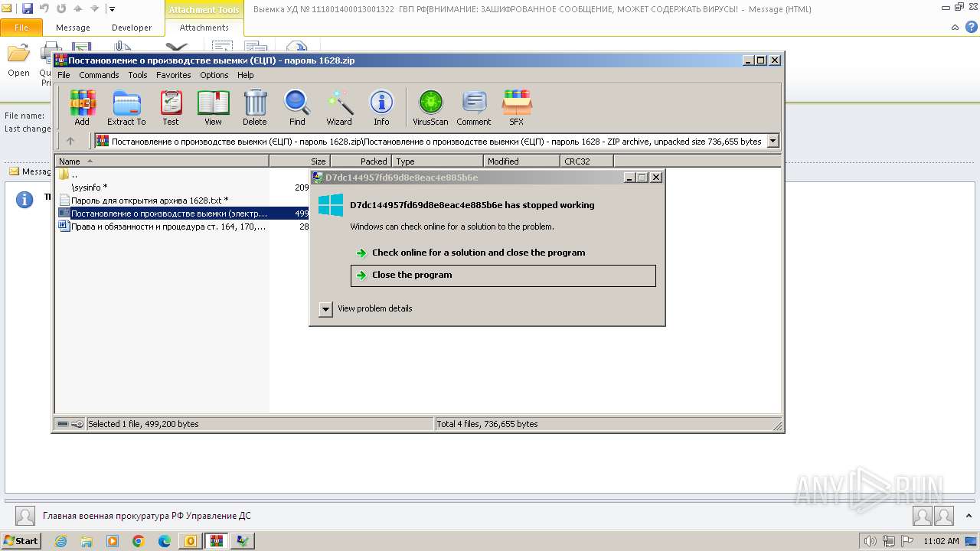Sort by Type column header
The height and width of the screenshot is (551, 980).
(438, 161)
